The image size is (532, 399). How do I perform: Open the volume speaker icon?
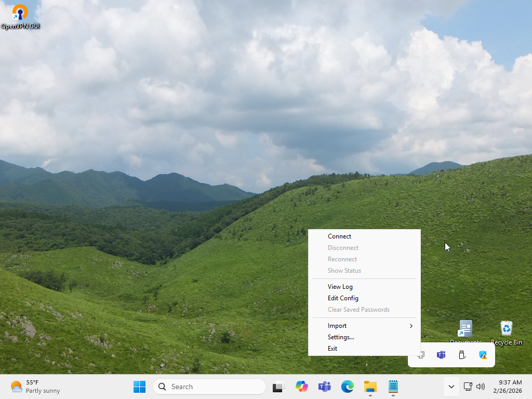coord(481,387)
